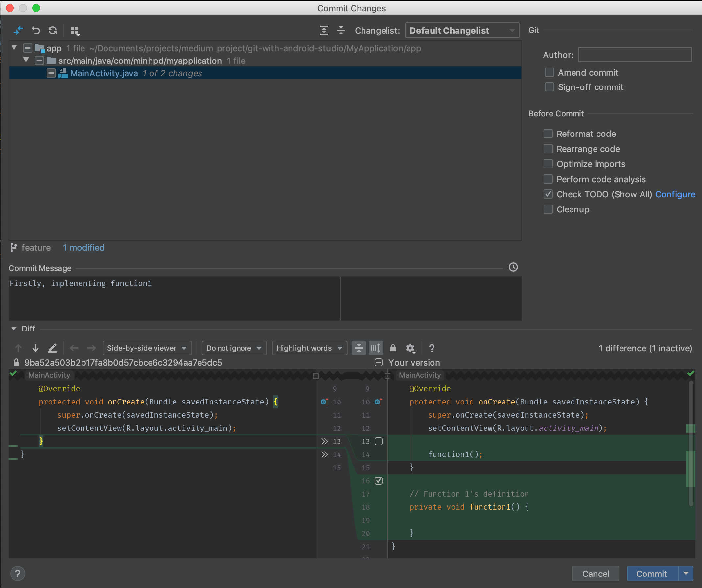Select the MainActivity breadcrumb tab in the diff

coord(49,375)
